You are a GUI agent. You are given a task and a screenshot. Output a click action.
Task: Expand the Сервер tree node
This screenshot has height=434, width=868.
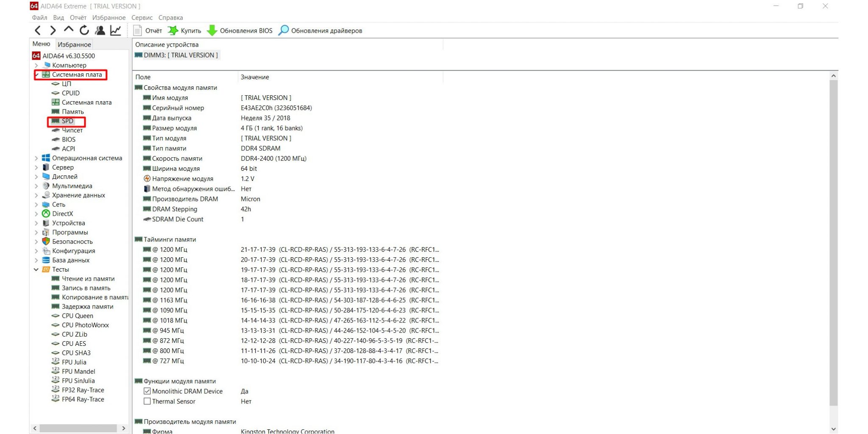[x=36, y=167]
